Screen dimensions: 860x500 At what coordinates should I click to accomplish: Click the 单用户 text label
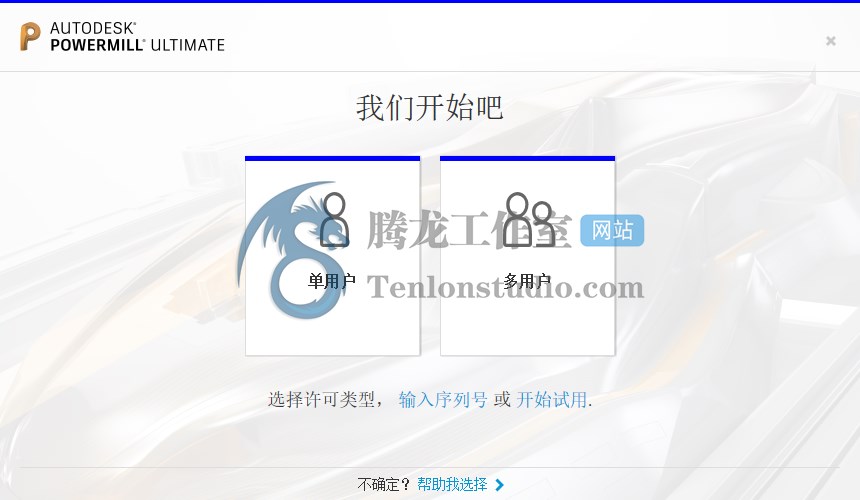coord(331,281)
